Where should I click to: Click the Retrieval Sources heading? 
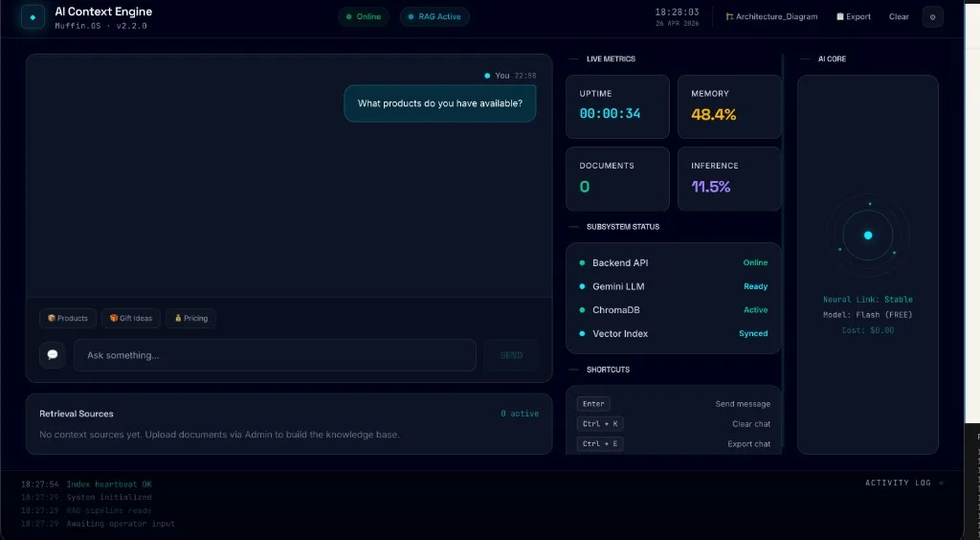coord(77,414)
